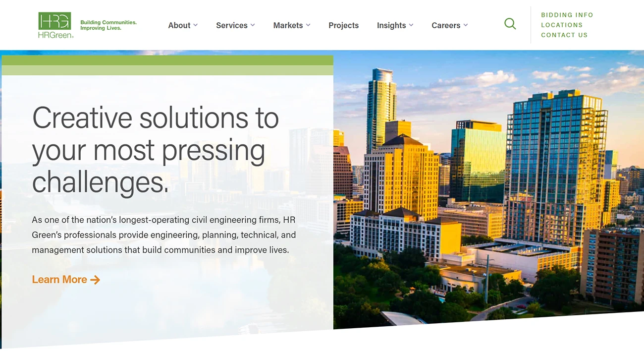The height and width of the screenshot is (357, 644).
Task: Click the city skyline hero image
Action: pos(488,188)
